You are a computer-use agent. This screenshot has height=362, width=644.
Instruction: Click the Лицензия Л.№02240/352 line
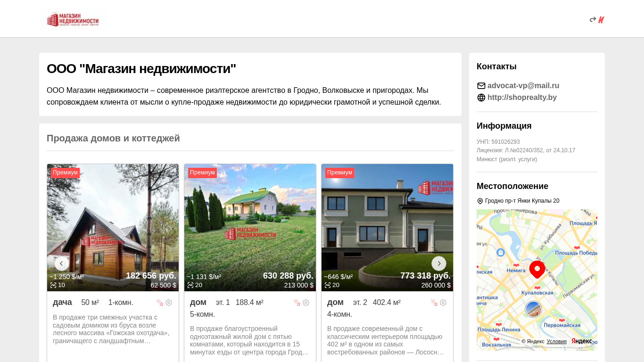526,150
